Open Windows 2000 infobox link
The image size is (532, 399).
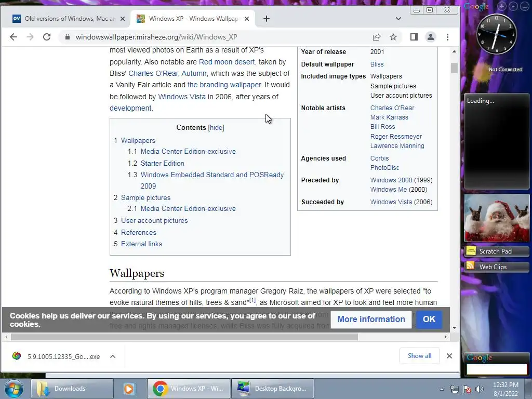click(x=391, y=180)
